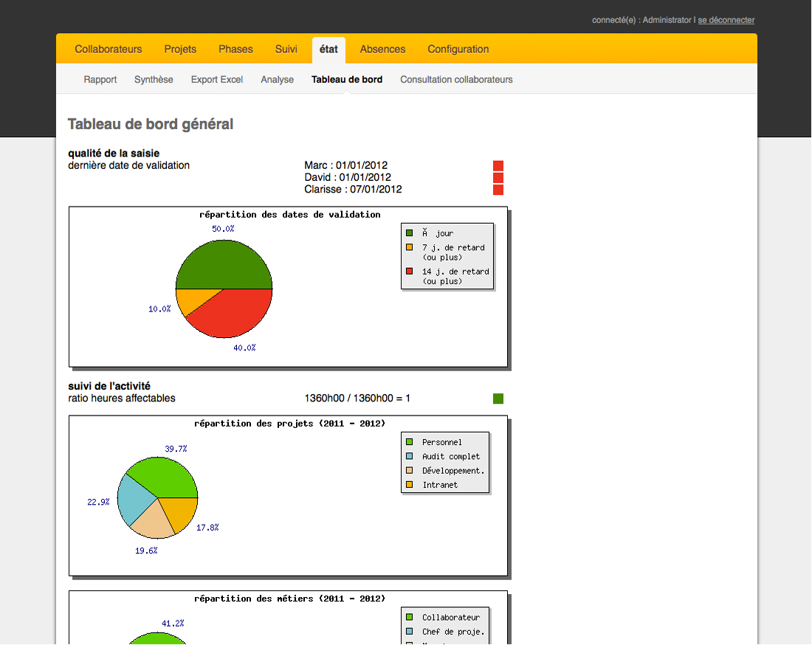This screenshot has height=645, width=812.
Task: Open the Analyse sub-menu
Action: [x=277, y=79]
